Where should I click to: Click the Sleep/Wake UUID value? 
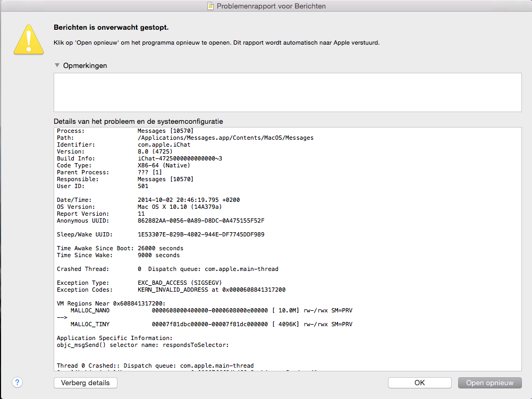(201, 234)
